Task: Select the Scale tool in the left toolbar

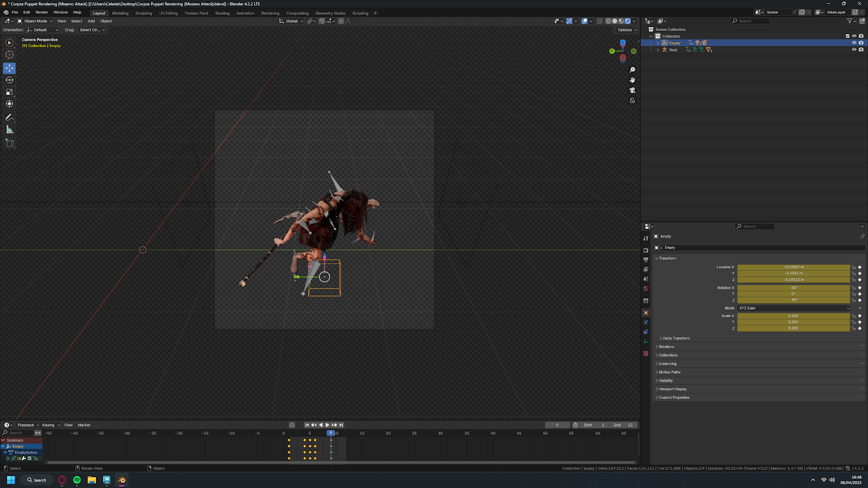Action: pos(9,92)
